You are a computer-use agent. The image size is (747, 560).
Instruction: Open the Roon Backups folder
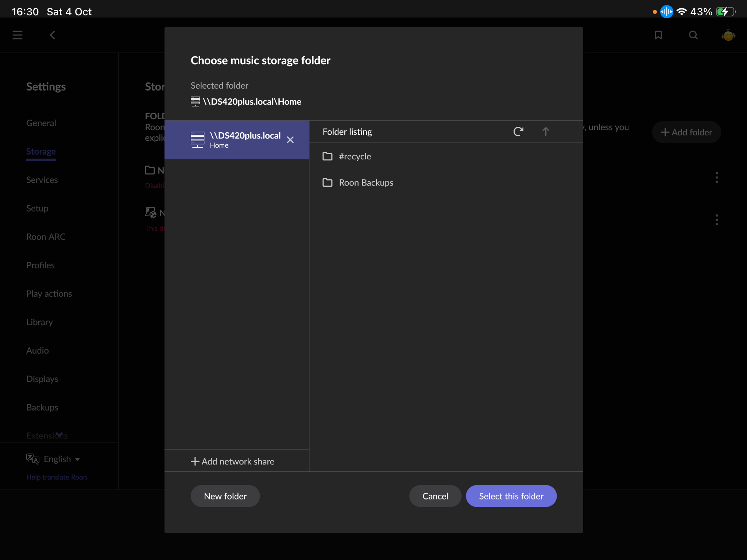pyautogui.click(x=366, y=183)
